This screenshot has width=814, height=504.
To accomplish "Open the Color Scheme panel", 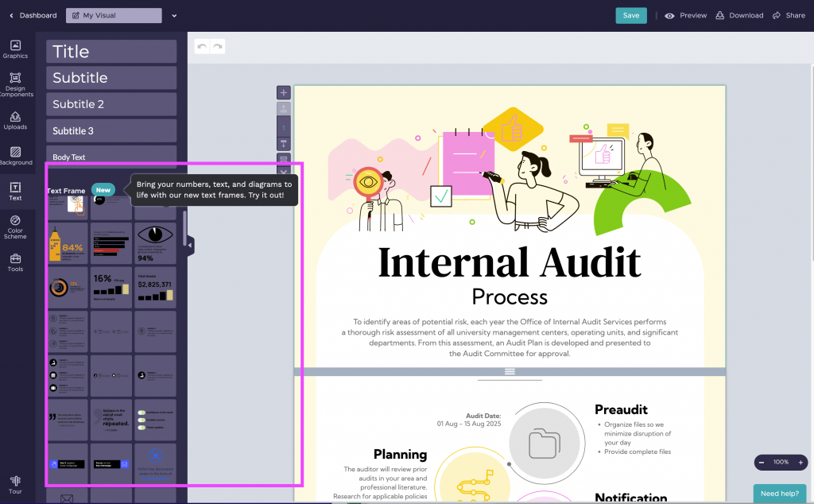I will pyautogui.click(x=15, y=227).
